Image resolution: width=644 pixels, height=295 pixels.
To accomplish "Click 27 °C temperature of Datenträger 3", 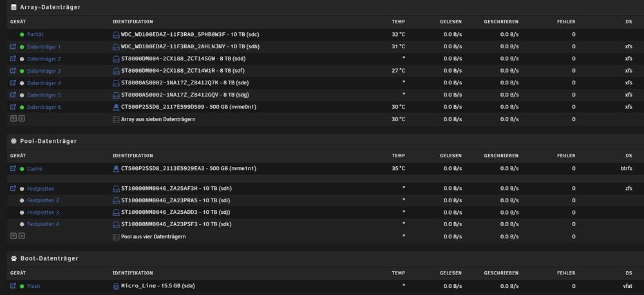I will pyautogui.click(x=399, y=71).
